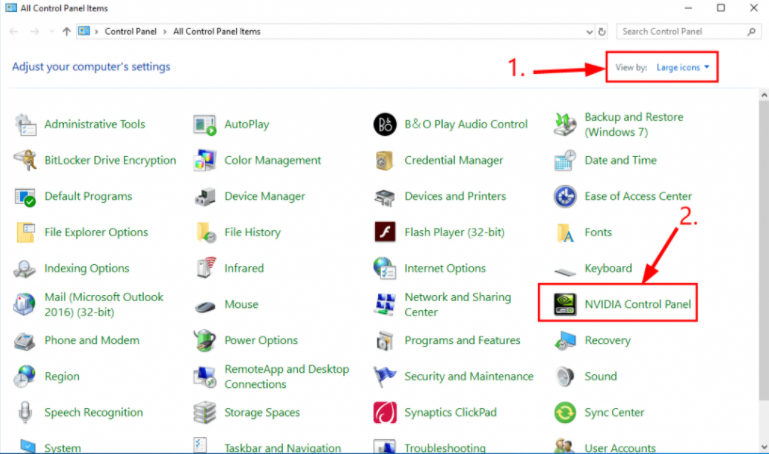Open Indexing Options icon
The image size is (769, 454).
[25, 269]
